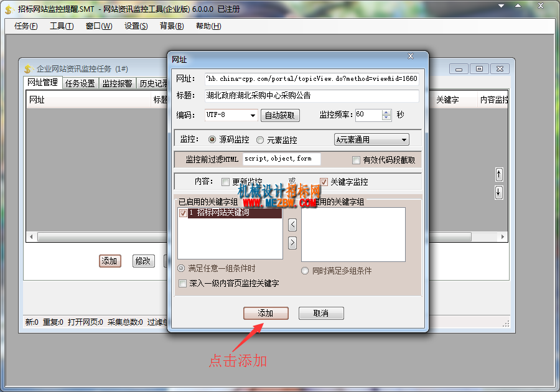This screenshot has width=560, height=392.
Task: Click the left arrow to enable keyword group
Action: (x=292, y=225)
